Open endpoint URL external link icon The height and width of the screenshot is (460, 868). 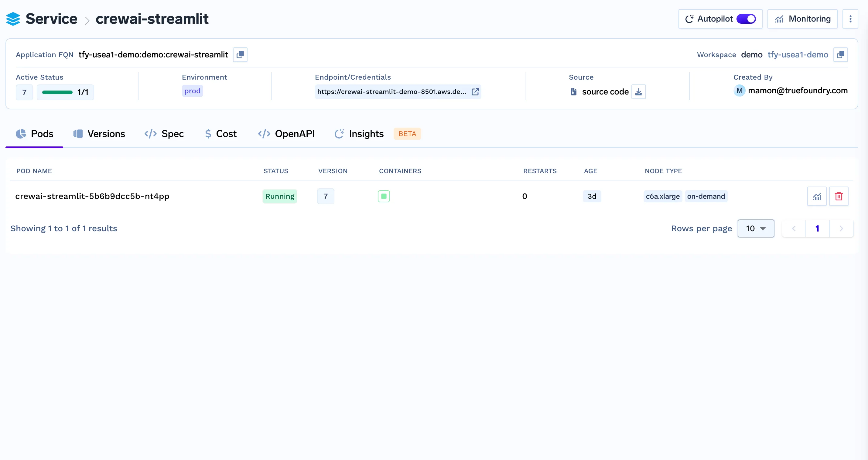(475, 92)
